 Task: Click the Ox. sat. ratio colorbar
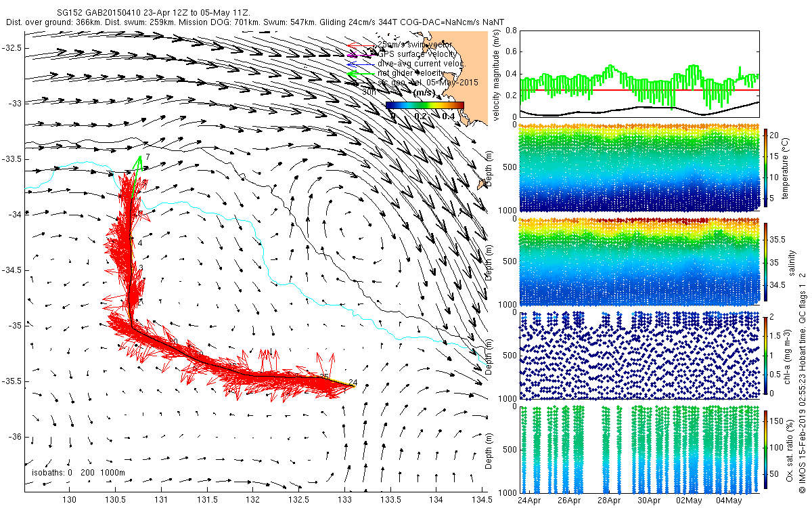pyautogui.click(x=766, y=449)
